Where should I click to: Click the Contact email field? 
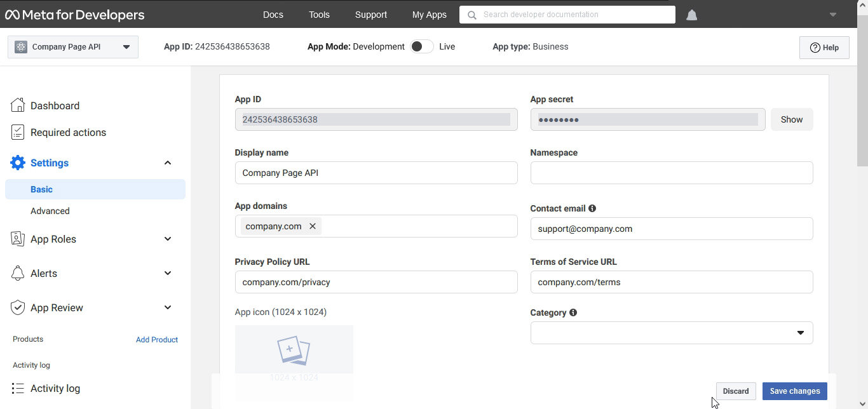click(x=672, y=229)
